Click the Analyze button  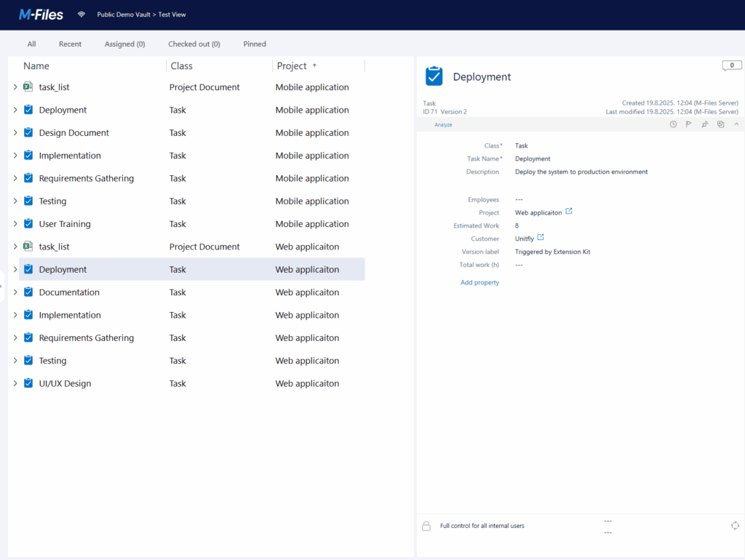tap(443, 125)
